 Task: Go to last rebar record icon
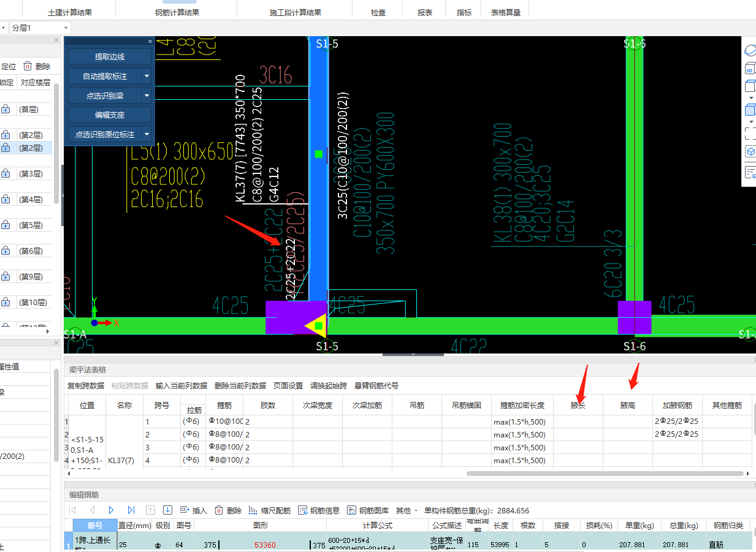tap(131, 510)
